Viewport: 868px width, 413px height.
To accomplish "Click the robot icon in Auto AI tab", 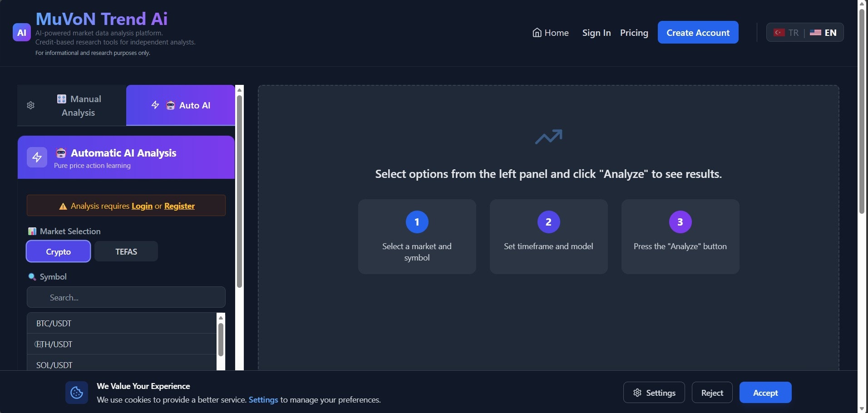I will click(x=170, y=105).
